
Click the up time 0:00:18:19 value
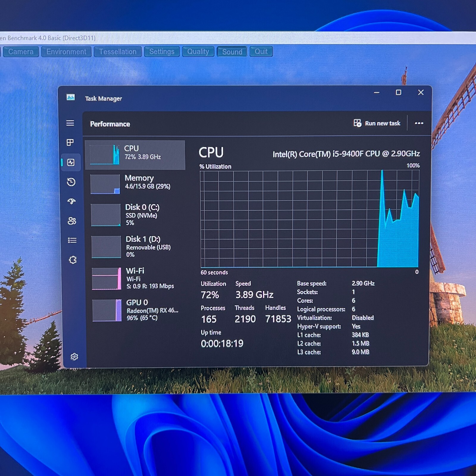click(222, 344)
